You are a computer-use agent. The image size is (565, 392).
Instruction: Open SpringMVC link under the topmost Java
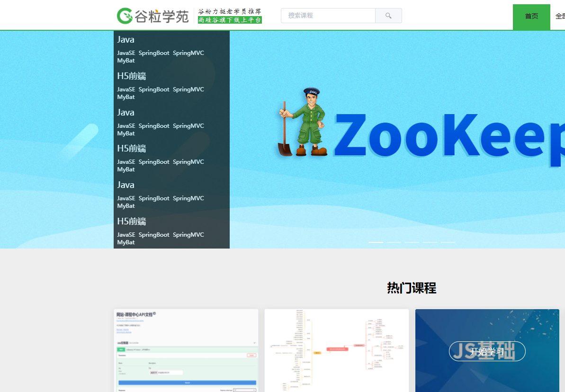(x=188, y=53)
